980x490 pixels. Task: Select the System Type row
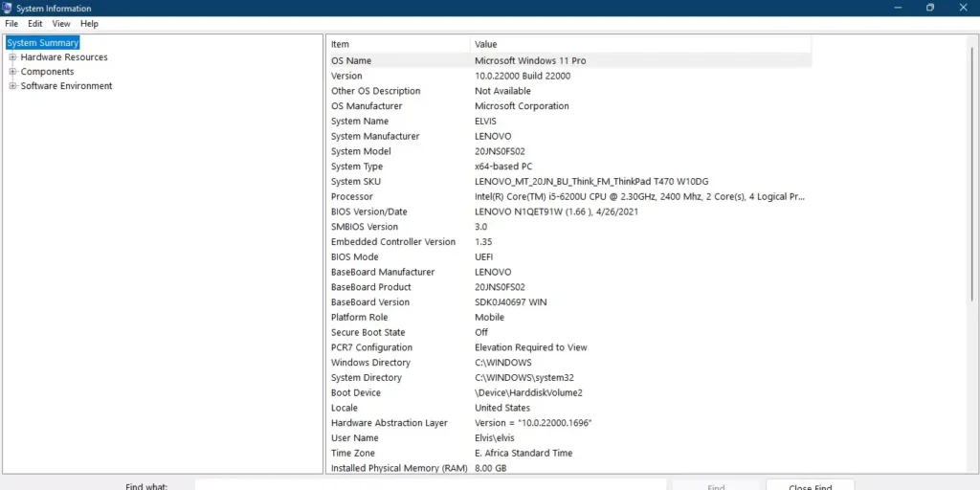pos(569,167)
